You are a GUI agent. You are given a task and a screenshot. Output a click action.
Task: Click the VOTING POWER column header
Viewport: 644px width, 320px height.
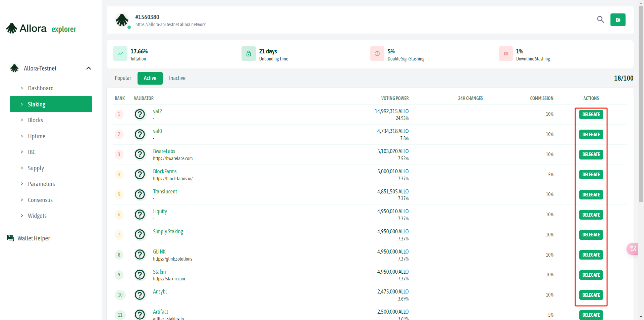click(x=395, y=98)
